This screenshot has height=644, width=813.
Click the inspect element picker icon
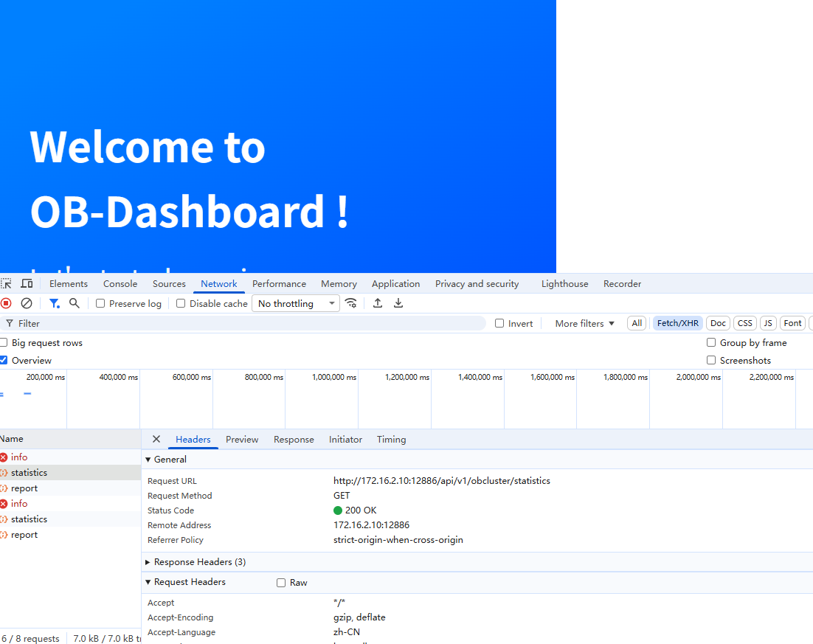coord(7,284)
